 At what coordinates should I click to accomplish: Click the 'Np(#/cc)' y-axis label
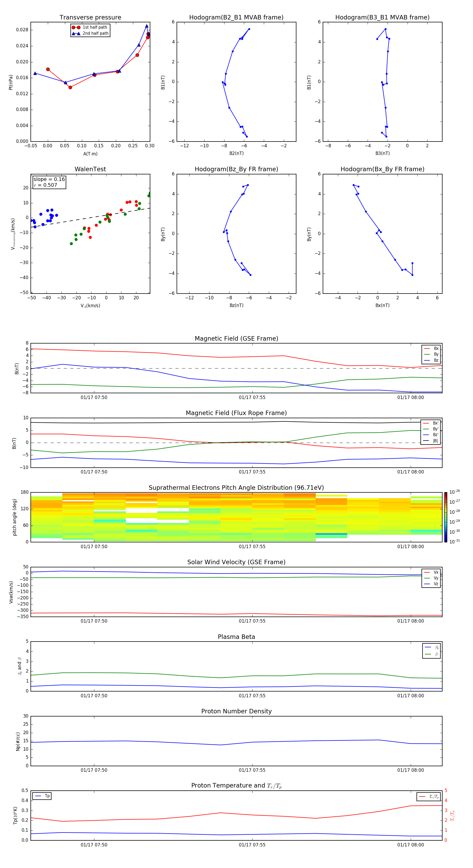tap(18, 741)
